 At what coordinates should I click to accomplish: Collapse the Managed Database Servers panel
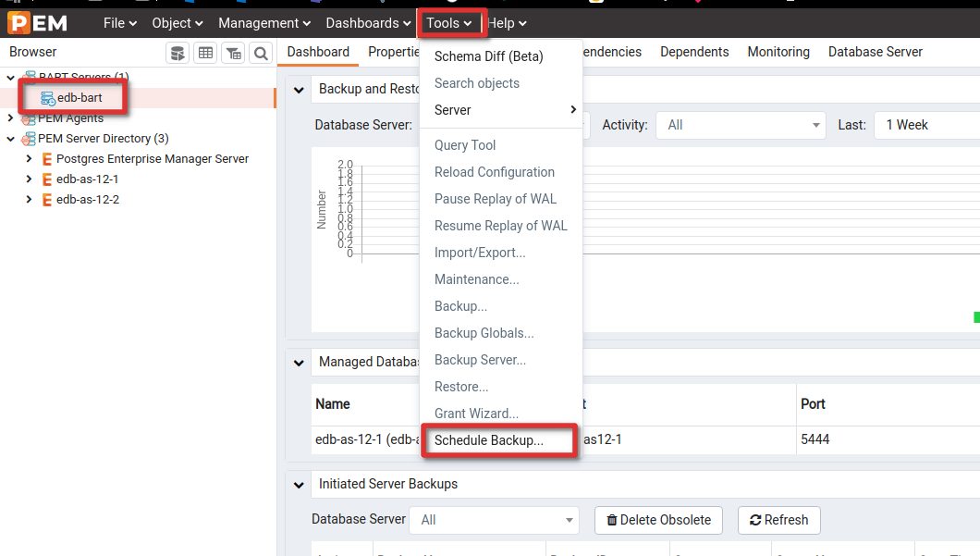click(299, 362)
